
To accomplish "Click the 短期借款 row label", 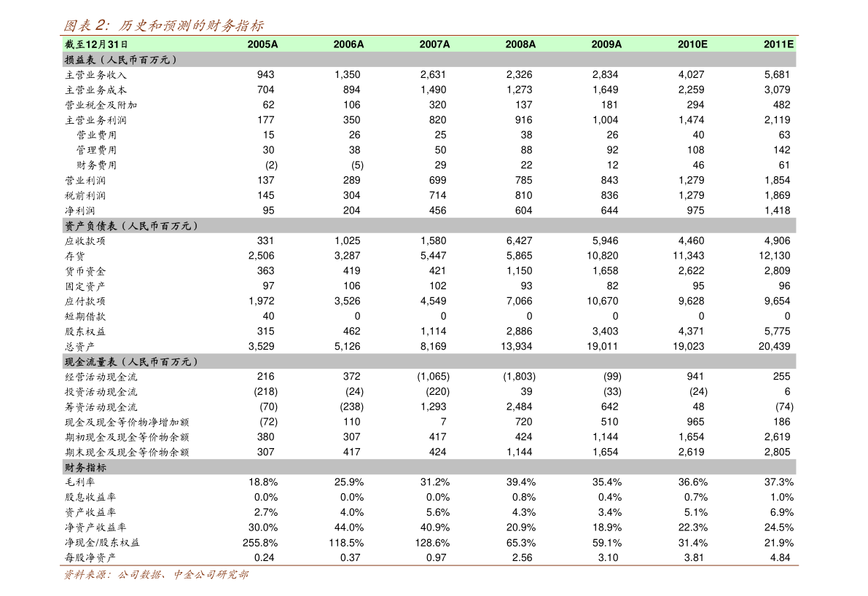I will pos(85,316).
